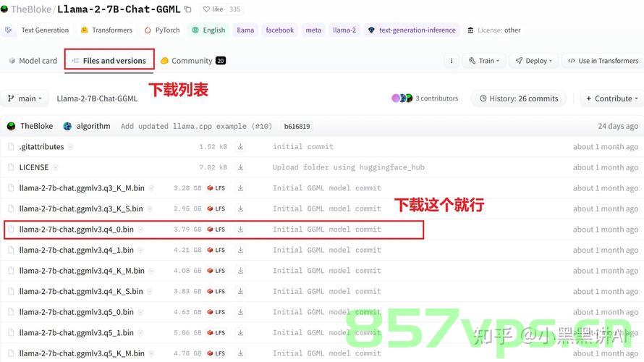Switch to the Community tab

pos(192,61)
